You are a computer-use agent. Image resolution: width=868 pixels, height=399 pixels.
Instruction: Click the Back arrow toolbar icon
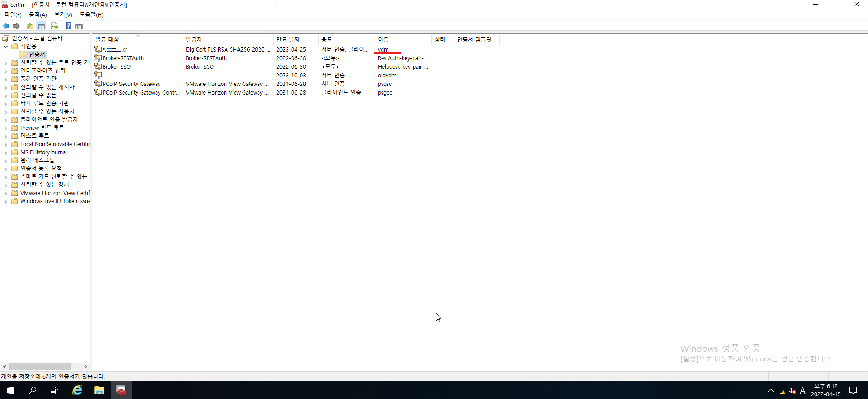click(6, 26)
